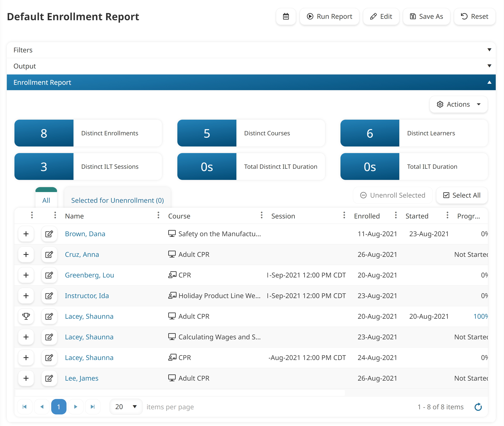The width and height of the screenshot is (504, 426).
Task: Expand Lacey, Shaunna's 24-Aug-2021 CPR row
Action: (26, 358)
